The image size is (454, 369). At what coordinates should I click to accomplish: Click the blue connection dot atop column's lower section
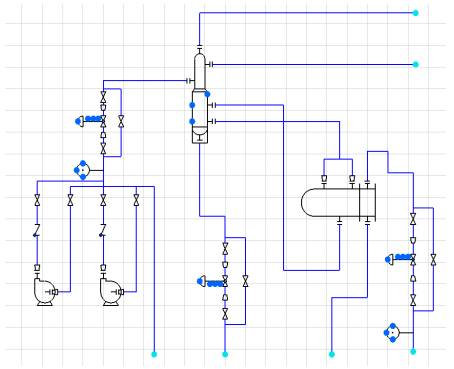point(207,94)
